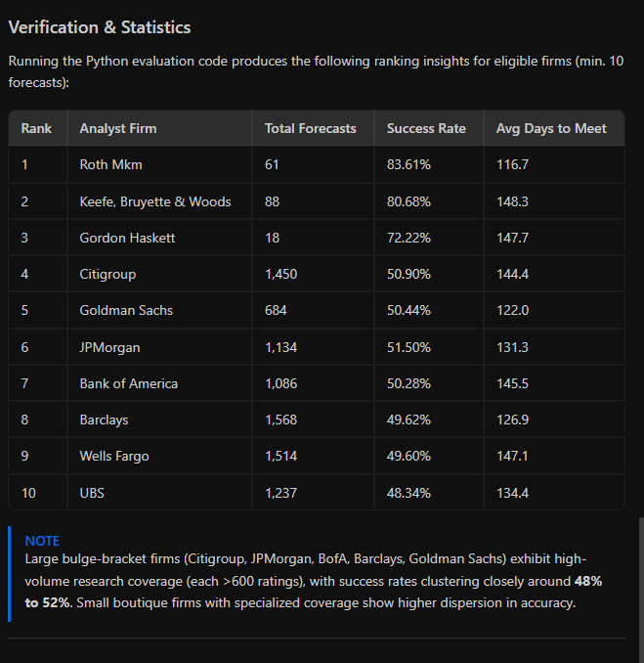This screenshot has width=644, height=663.
Task: Click total forecasts value 1,134
Action: 281,347
